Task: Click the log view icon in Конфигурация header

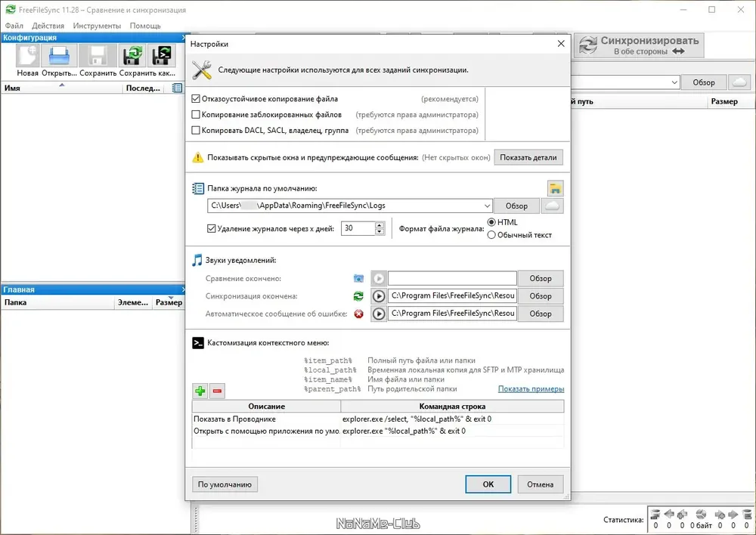Action: coord(177,88)
